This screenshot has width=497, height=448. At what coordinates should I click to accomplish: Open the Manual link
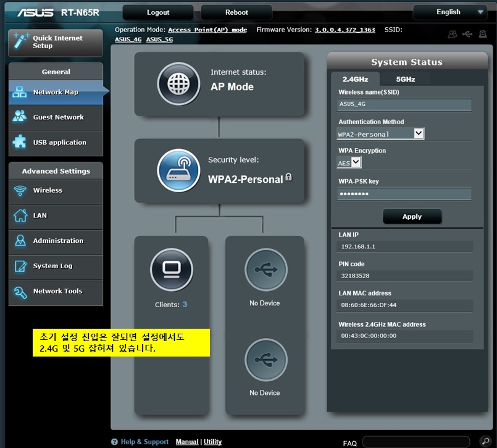187,442
